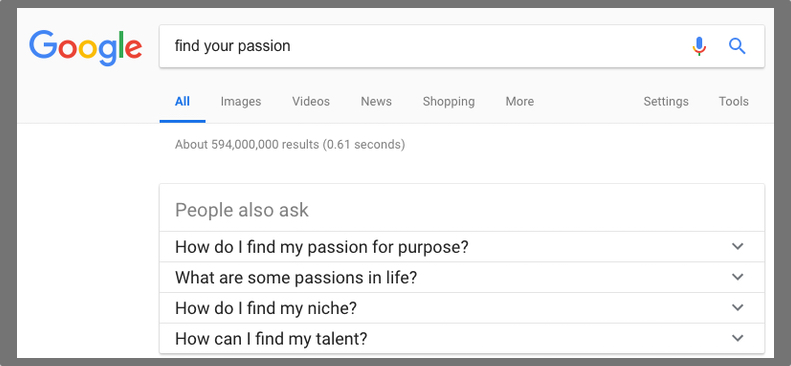
Task: Open the More menu
Action: [x=520, y=101]
